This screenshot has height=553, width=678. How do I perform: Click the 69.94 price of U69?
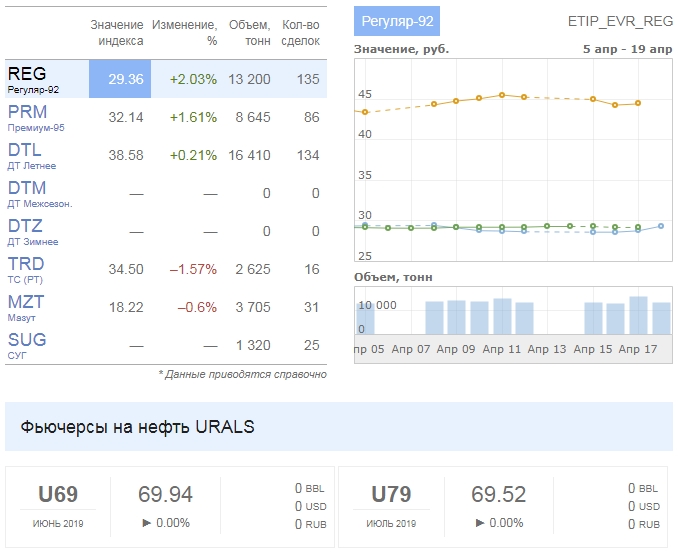point(165,494)
